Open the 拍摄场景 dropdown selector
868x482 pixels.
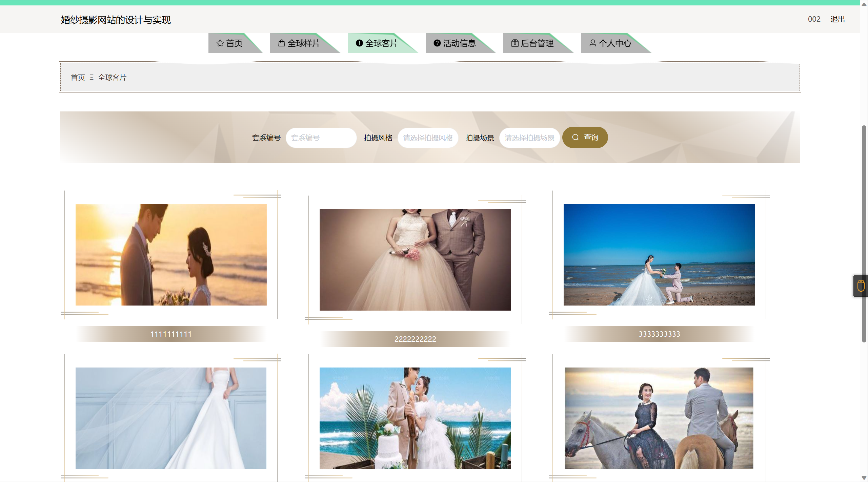529,138
